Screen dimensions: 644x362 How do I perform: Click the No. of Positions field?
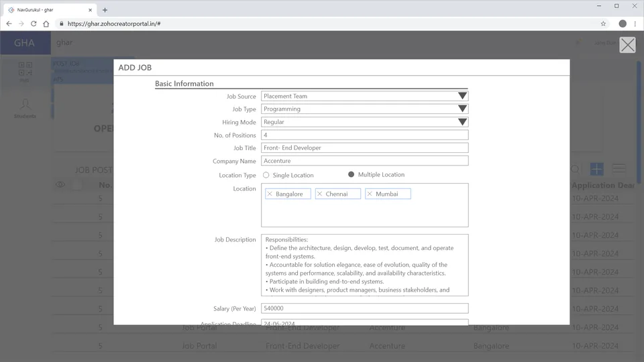pos(365,135)
